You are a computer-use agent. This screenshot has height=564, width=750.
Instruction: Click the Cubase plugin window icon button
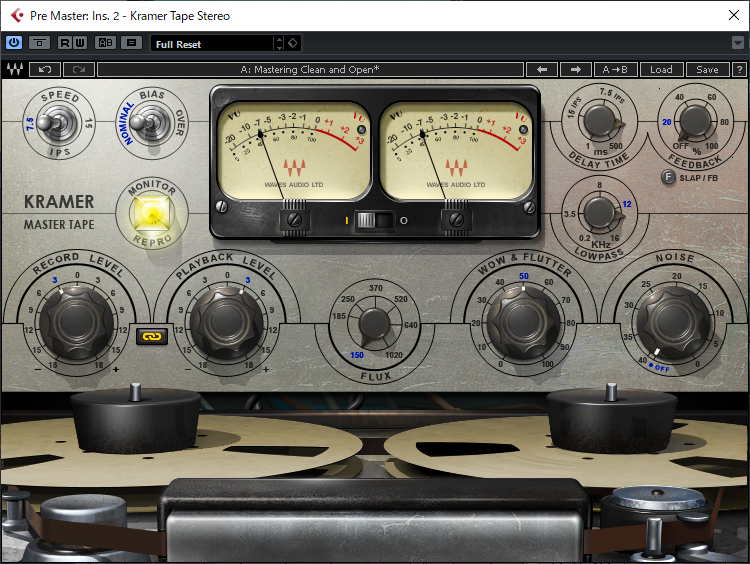18,15
